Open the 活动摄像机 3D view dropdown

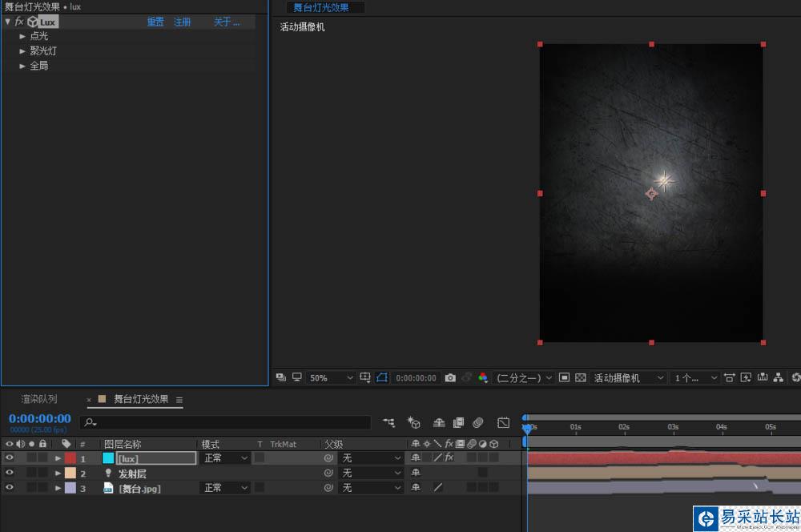(629, 377)
